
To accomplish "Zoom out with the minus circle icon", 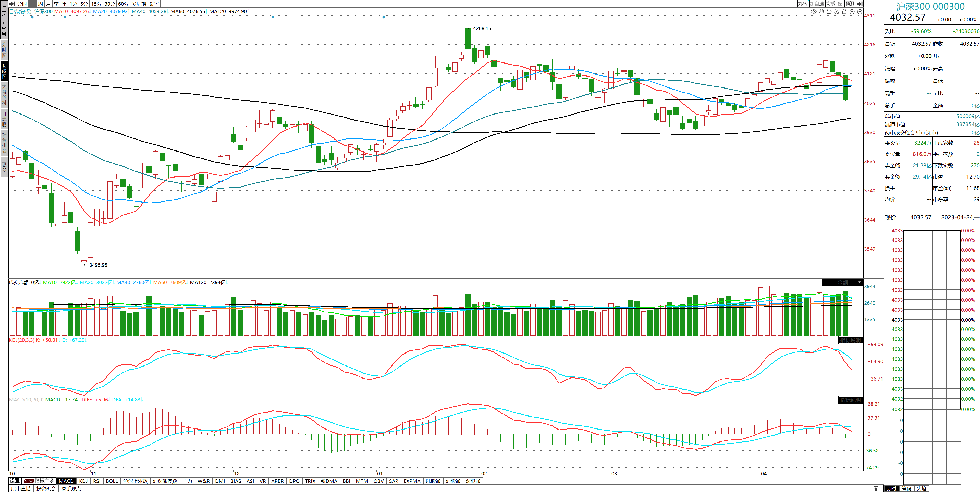I will pyautogui.click(x=859, y=11).
